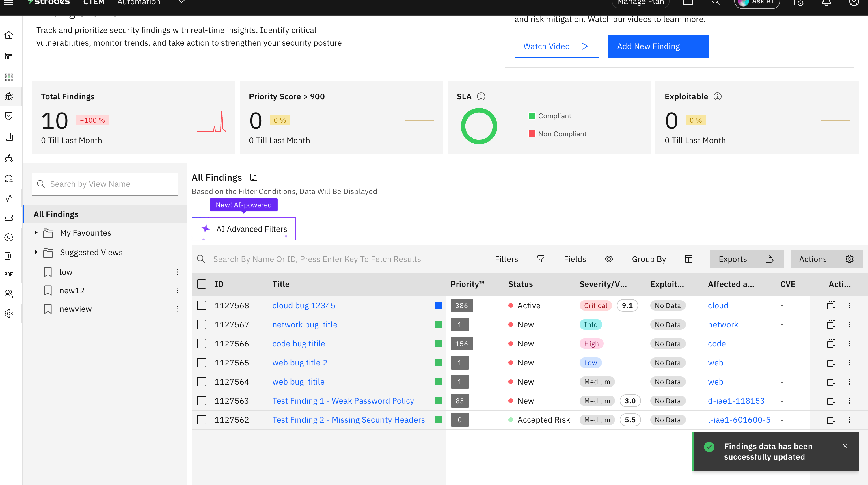Check the box for finding 1127565
The image size is (868, 485).
coord(202,363)
